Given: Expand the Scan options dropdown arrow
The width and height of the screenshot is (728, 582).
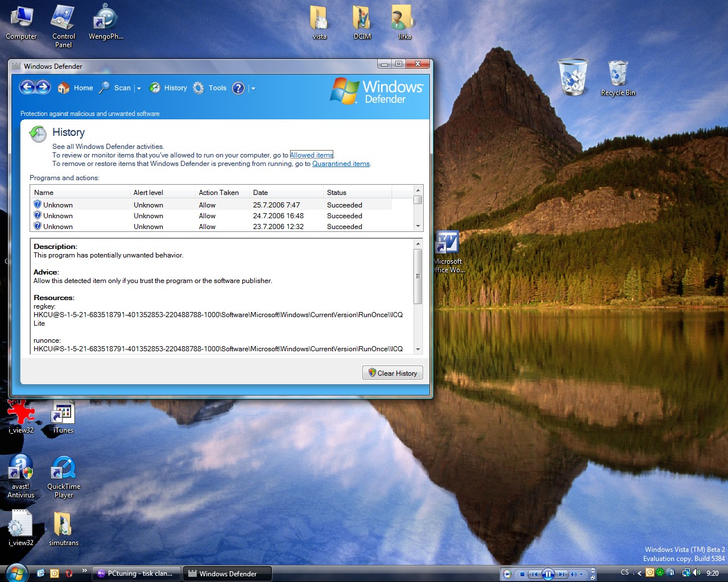Looking at the screenshot, I should [139, 89].
